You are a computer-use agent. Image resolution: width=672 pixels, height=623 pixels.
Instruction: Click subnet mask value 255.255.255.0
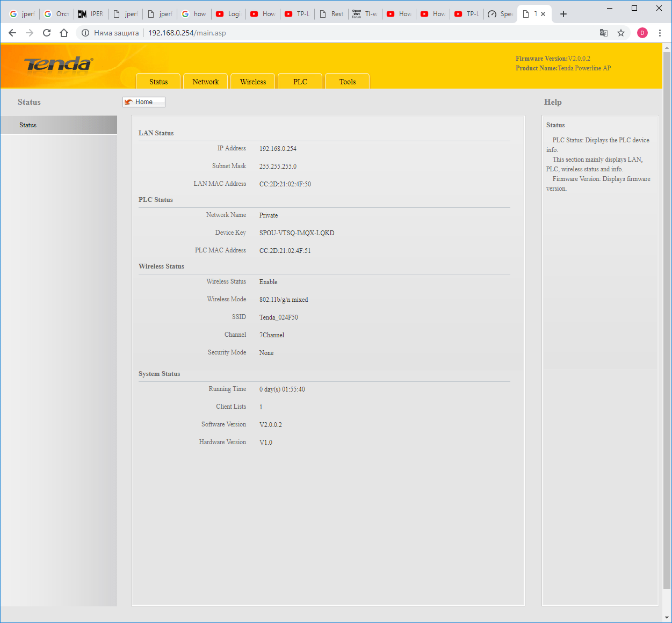coord(278,166)
